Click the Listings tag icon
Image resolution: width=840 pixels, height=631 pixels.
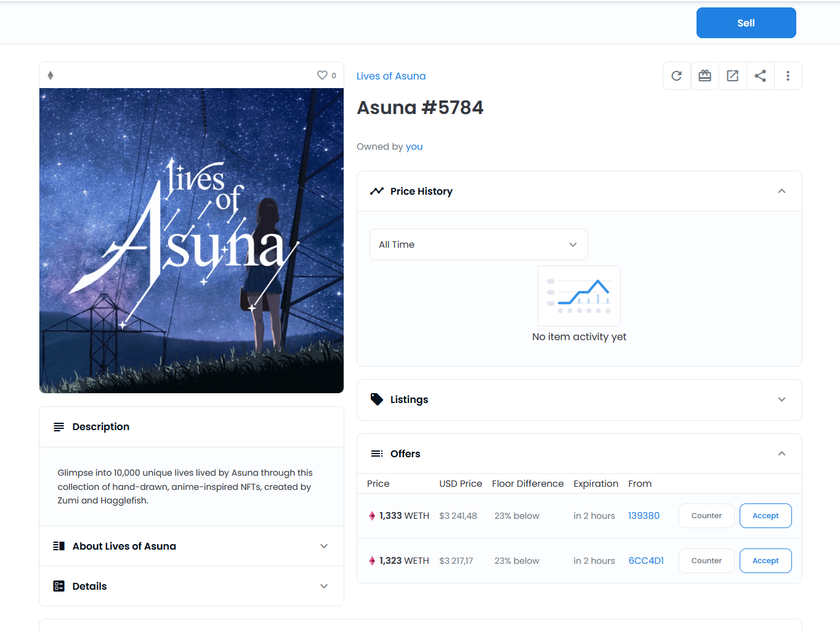(377, 399)
